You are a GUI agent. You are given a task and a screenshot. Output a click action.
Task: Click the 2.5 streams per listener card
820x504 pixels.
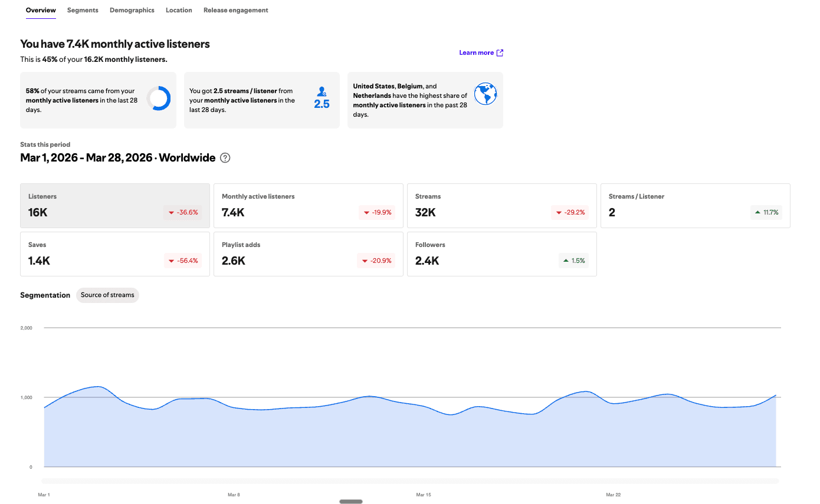click(x=262, y=100)
